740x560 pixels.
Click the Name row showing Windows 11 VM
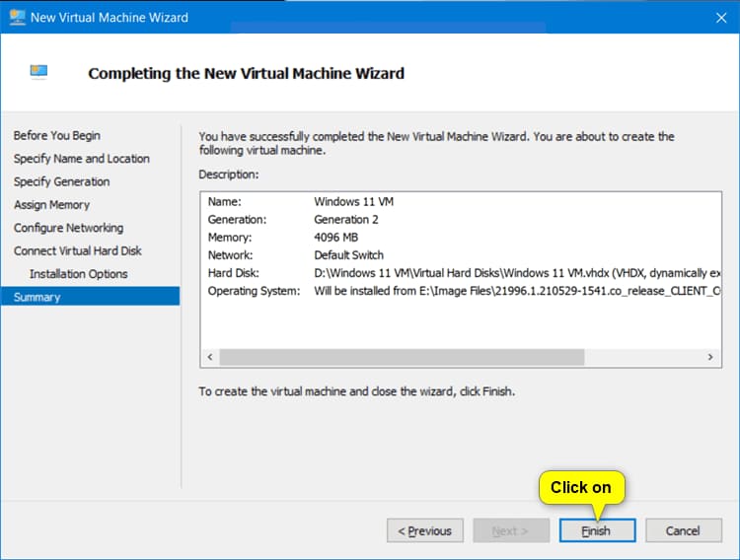(x=354, y=202)
